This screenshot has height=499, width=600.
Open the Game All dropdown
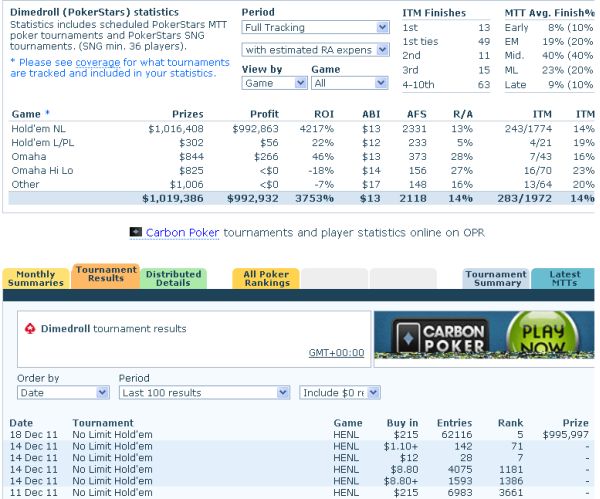click(350, 83)
